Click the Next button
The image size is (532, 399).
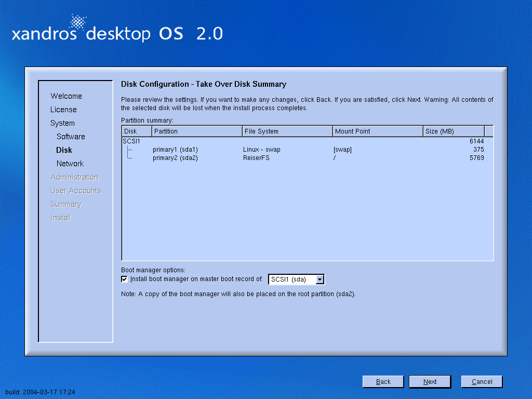click(430, 381)
